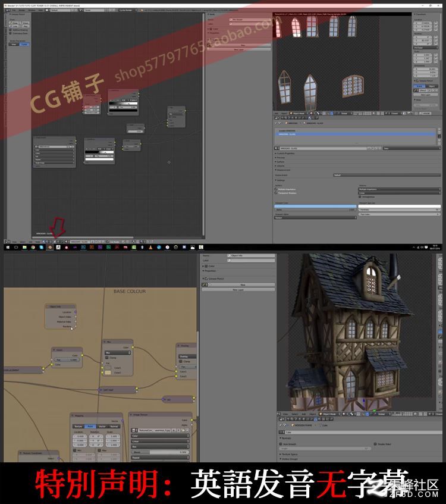Open the Viewport Alpha Opaque dropdown
446x504 pixels.
click(x=315, y=217)
